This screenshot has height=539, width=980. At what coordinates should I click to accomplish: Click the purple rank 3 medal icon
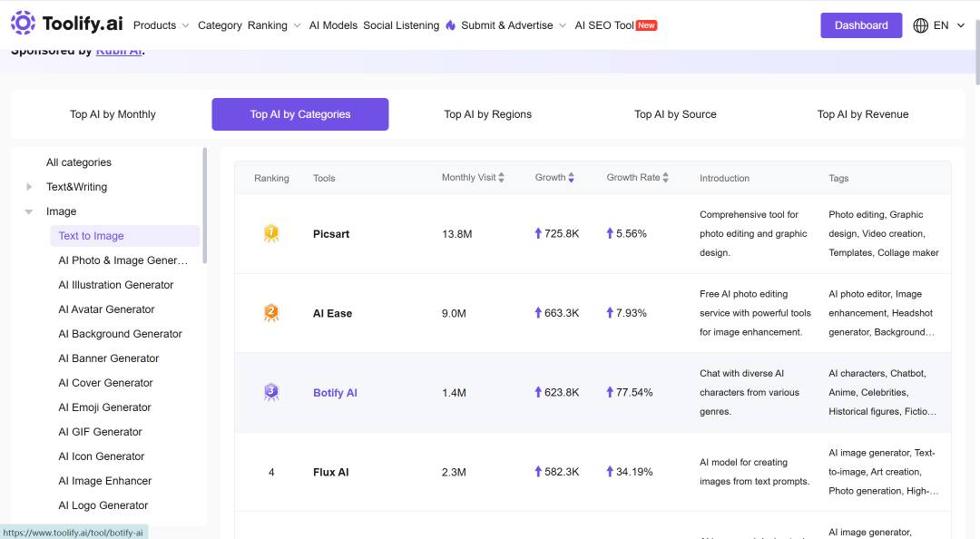[271, 392]
